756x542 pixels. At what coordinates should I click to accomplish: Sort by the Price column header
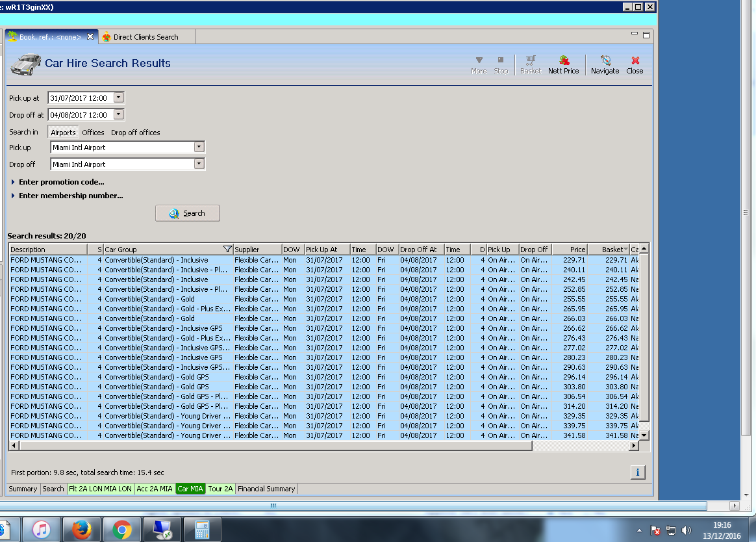(x=570, y=249)
